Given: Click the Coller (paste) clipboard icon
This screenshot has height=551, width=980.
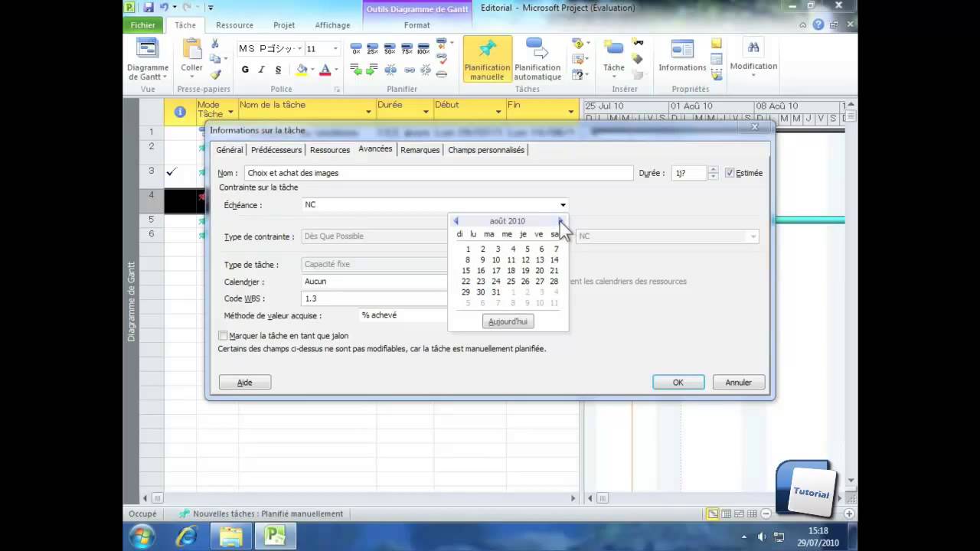Looking at the screenshot, I should pyautogui.click(x=191, y=49).
